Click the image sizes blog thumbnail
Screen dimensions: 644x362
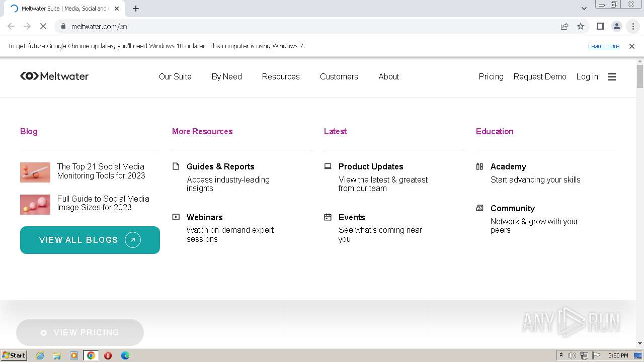point(35,204)
